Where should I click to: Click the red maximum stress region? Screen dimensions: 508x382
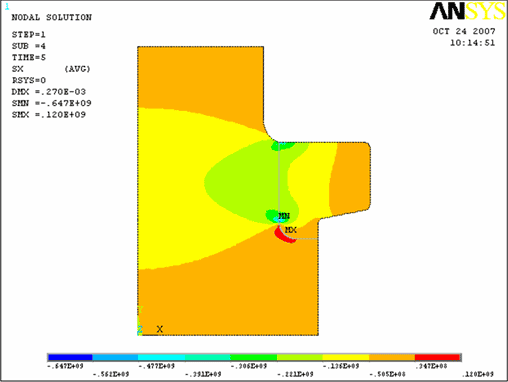pos(283,235)
